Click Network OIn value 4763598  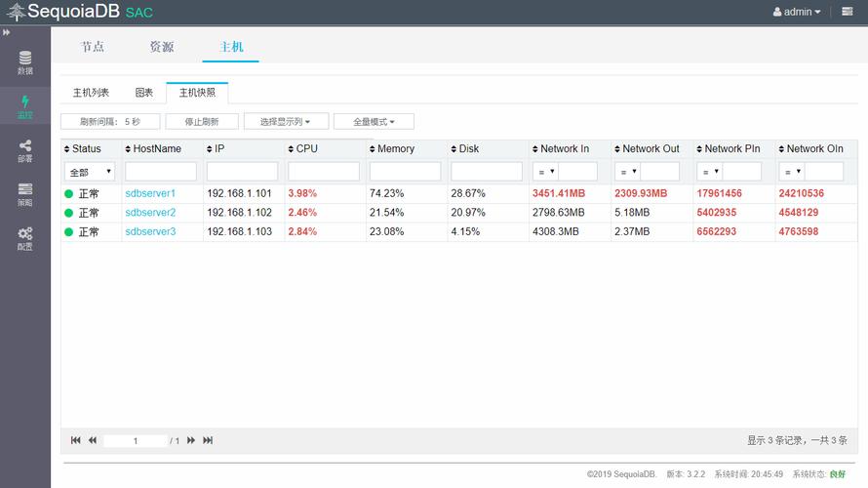(x=798, y=231)
